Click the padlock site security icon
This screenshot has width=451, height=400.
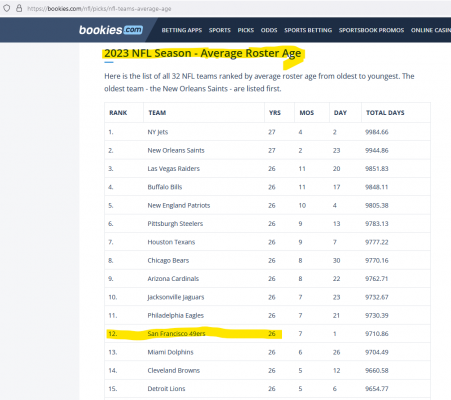tap(19, 8)
